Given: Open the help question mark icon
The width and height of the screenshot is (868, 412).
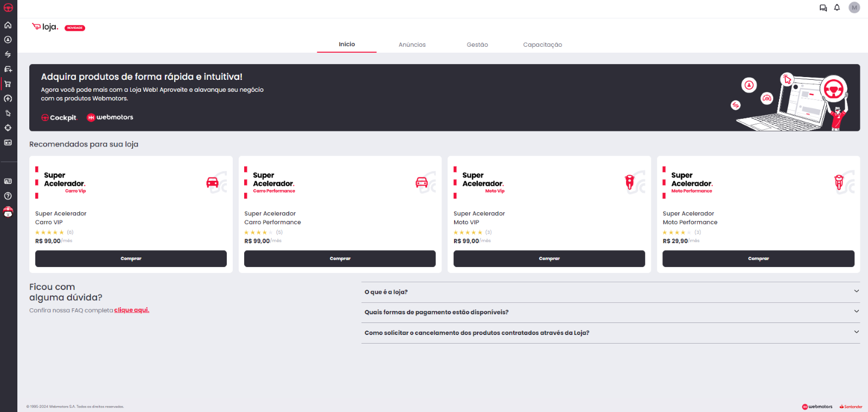Looking at the screenshot, I should coord(8,196).
